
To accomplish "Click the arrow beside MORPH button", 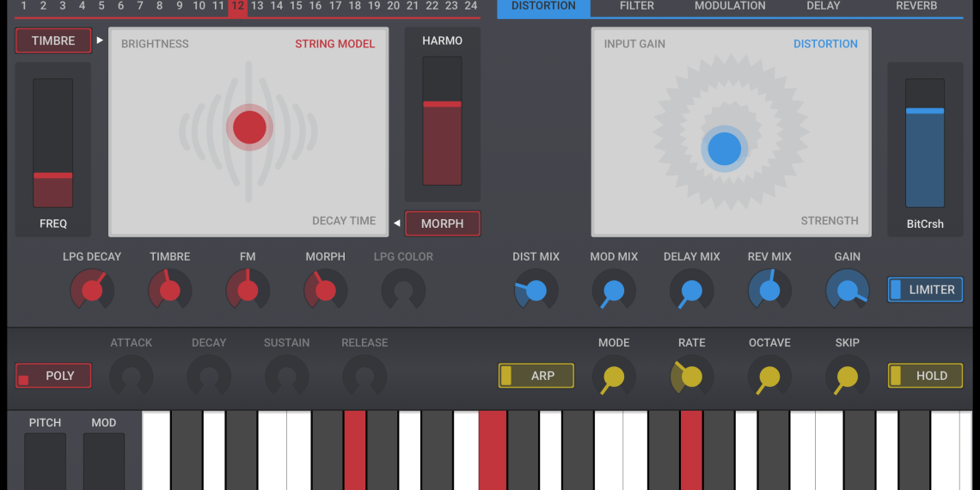I will point(397,224).
